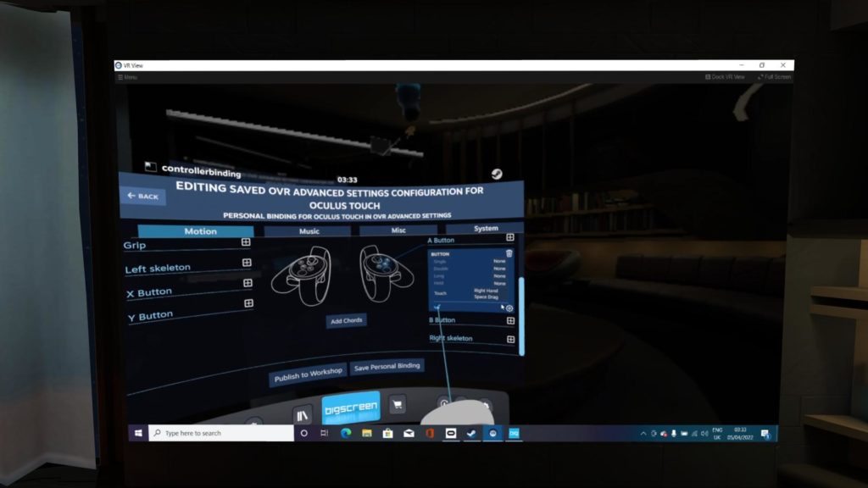Viewport: 868px width, 488px height.
Task: Add a binding to Right skeleton
Action: pyautogui.click(x=510, y=339)
